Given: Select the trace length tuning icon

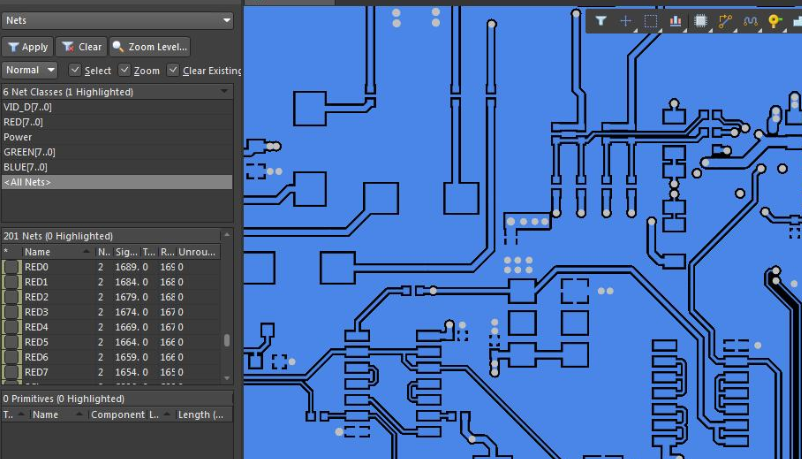Looking at the screenshot, I should (x=750, y=20).
